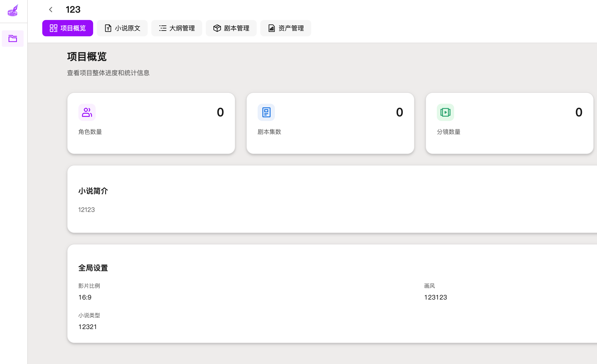Click the document icon in 小说原文 tab
The width and height of the screenshot is (597, 364).
coord(108,28)
